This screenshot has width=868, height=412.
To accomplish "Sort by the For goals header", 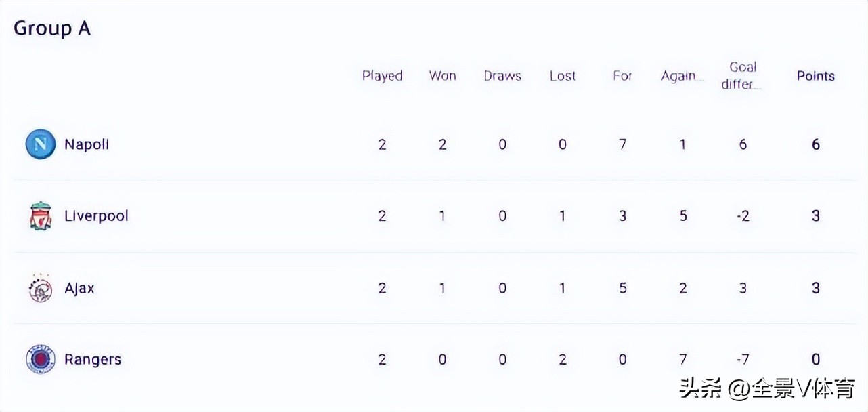I will tap(622, 76).
